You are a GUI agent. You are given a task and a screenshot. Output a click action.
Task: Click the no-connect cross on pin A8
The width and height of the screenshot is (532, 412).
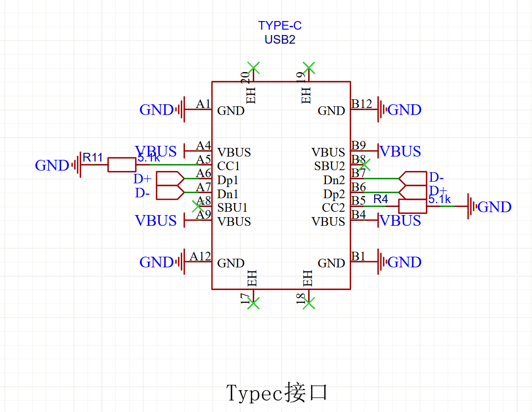pos(198,206)
